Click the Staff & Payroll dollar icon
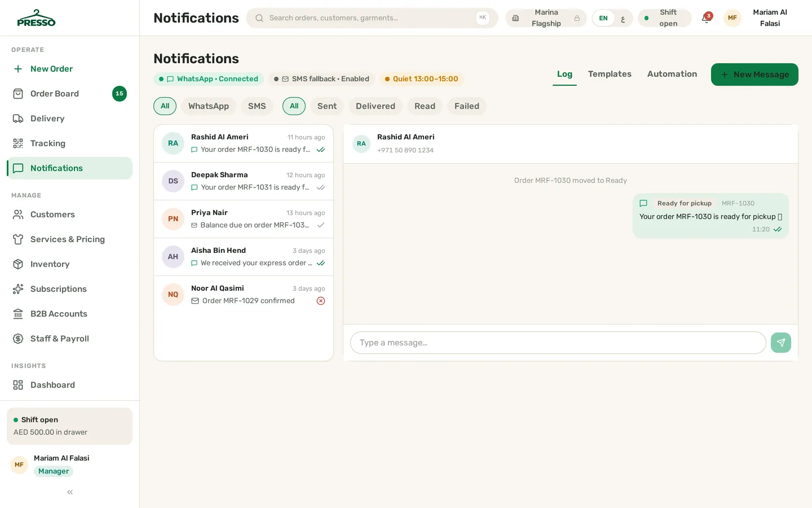This screenshot has height=508, width=812. [x=18, y=339]
